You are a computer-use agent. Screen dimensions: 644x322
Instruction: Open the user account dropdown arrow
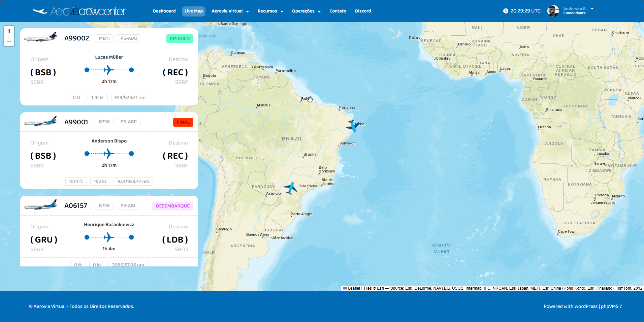[592, 9]
